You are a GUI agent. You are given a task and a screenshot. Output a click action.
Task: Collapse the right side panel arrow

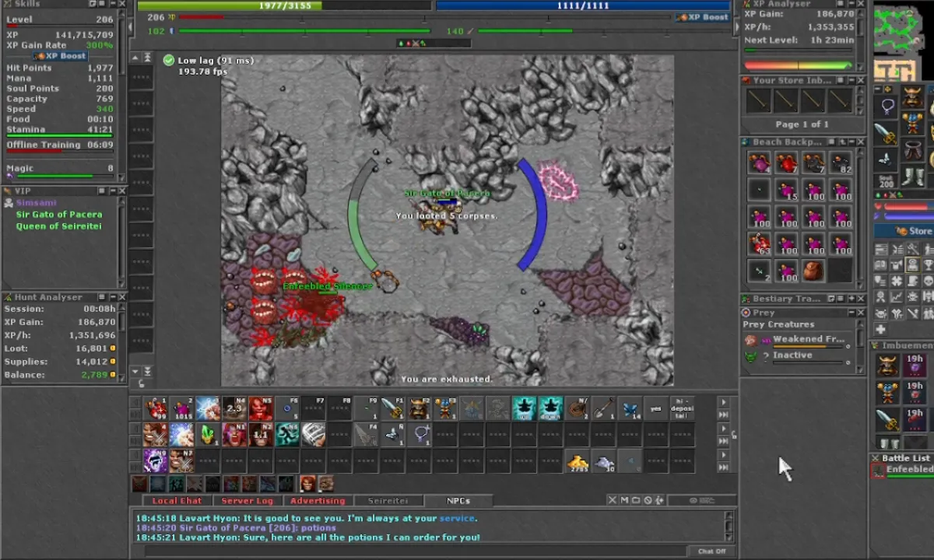tap(738, 26)
